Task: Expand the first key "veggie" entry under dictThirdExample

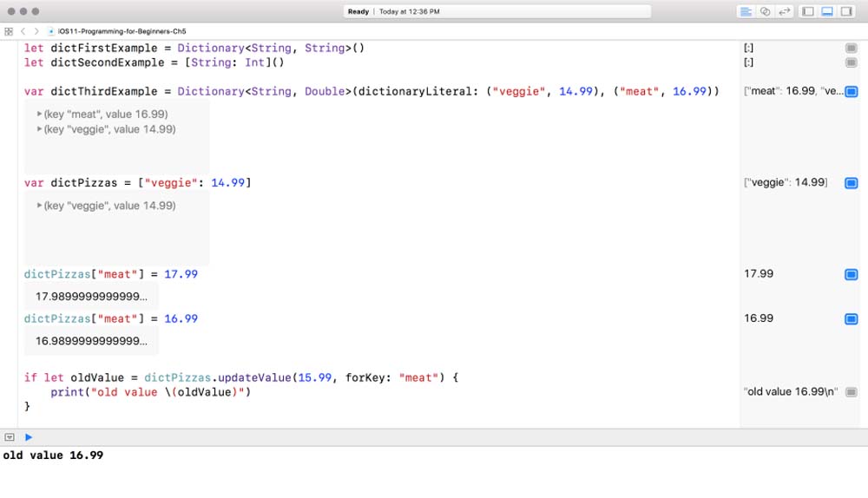Action: [40, 129]
